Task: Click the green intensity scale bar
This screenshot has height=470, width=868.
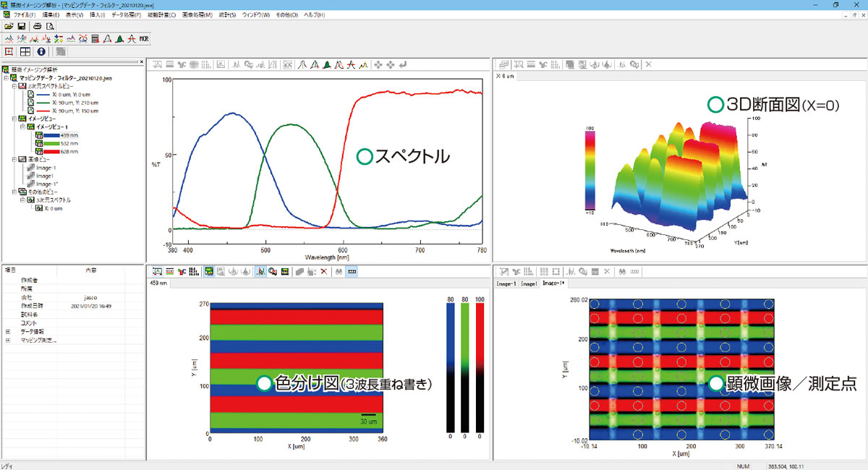Action: coord(465,367)
